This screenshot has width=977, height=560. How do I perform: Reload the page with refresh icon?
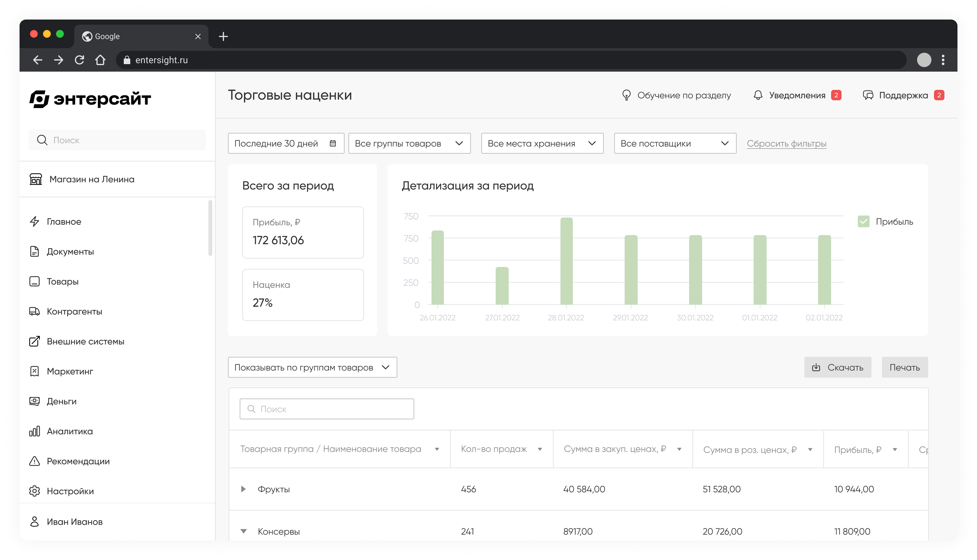[79, 60]
